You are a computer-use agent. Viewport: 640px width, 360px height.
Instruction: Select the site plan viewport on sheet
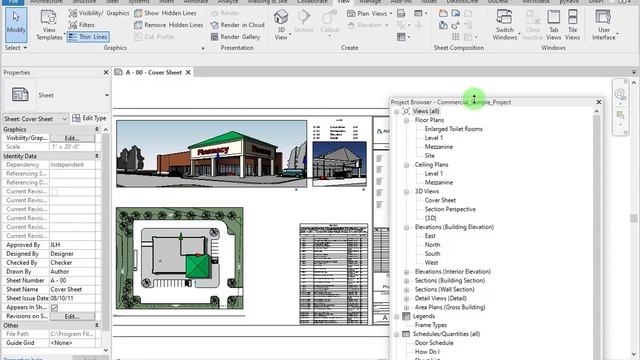tap(180, 258)
